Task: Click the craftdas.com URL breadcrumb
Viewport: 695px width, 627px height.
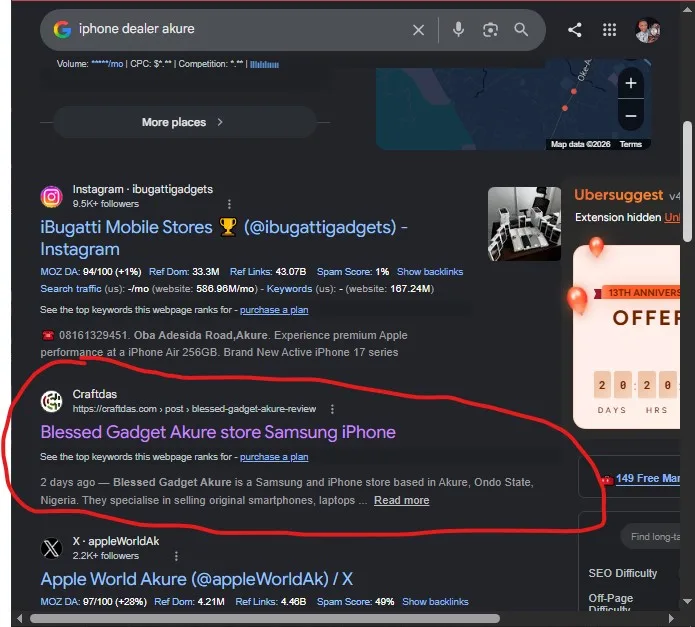Action: [194, 409]
